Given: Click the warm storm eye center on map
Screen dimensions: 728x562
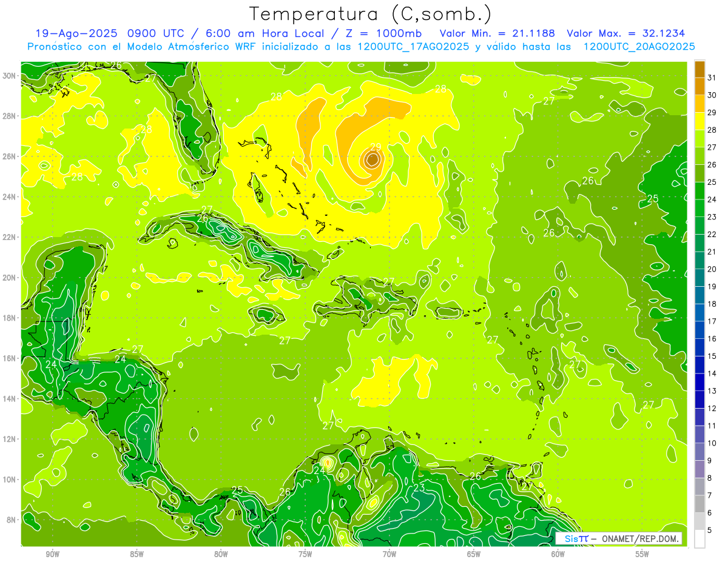Looking at the screenshot, I should click(372, 160).
